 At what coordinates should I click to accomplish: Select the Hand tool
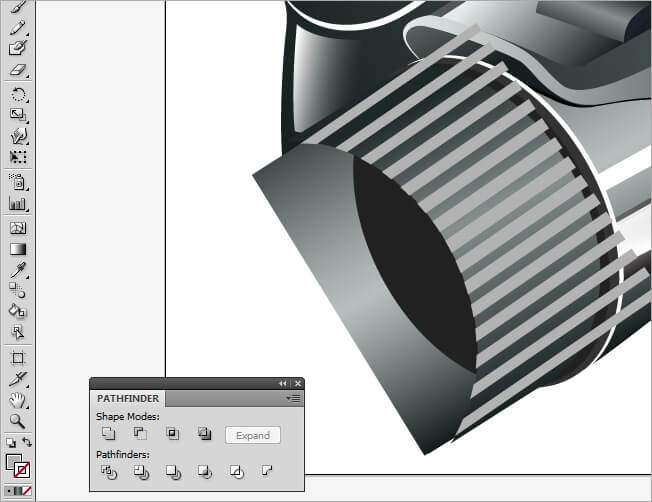17,400
